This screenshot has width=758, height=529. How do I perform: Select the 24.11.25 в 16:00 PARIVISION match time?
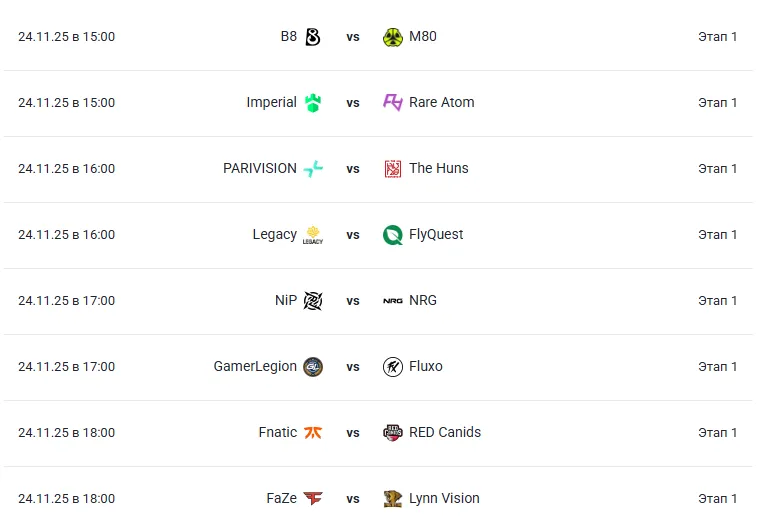(66, 169)
